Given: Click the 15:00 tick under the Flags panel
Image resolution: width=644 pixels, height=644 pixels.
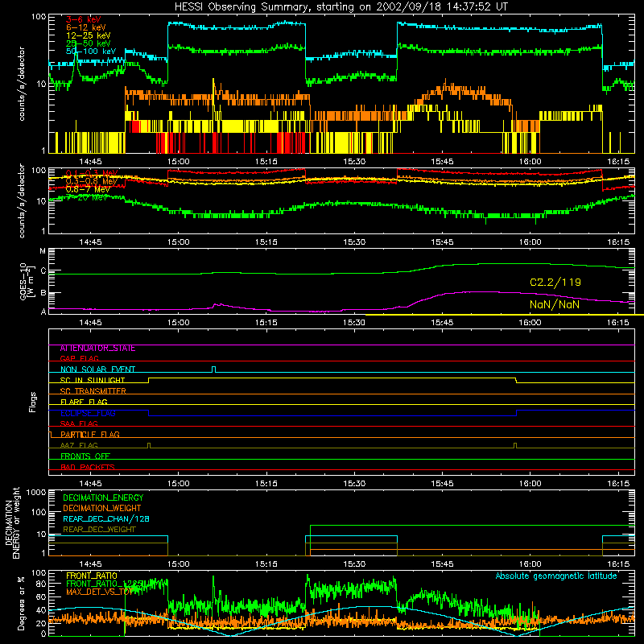Looking at the screenshot, I should pyautogui.click(x=178, y=484).
